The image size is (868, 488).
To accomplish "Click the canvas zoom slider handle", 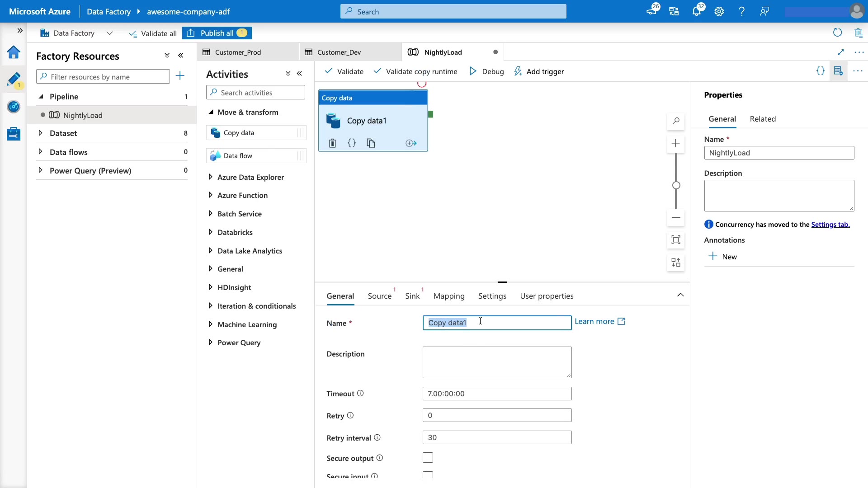I will click(x=676, y=185).
